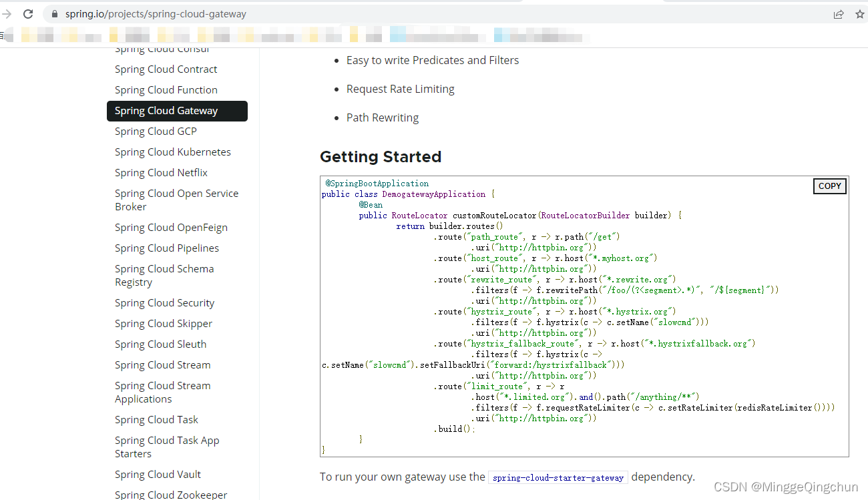Open site info via the padlock icon
The image size is (868, 500).
point(55,14)
